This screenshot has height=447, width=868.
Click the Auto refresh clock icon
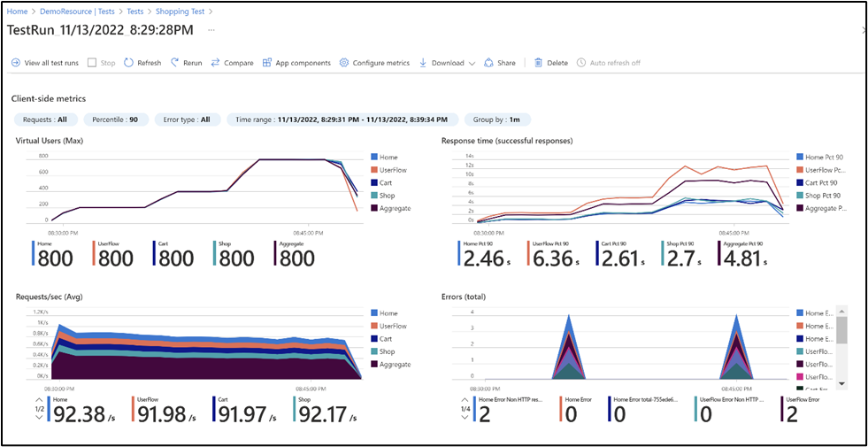pos(580,63)
